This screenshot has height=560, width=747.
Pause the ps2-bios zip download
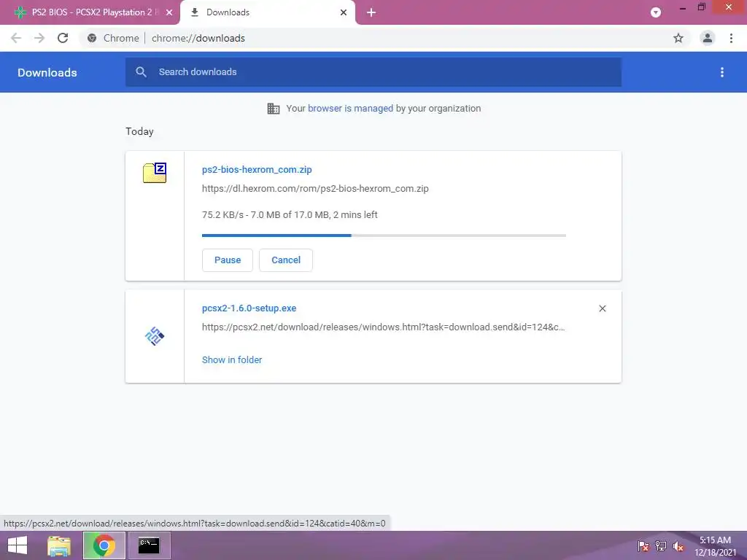pos(228,260)
